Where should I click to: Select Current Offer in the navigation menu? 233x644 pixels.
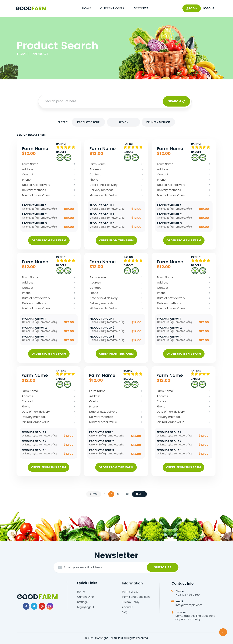(112, 8)
